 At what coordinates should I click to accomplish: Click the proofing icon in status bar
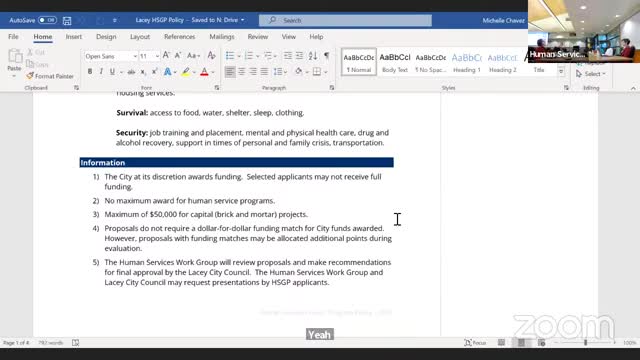coord(76,343)
